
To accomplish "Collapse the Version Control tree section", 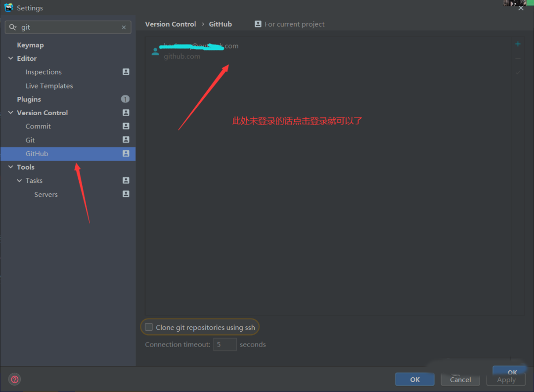I will (x=10, y=112).
